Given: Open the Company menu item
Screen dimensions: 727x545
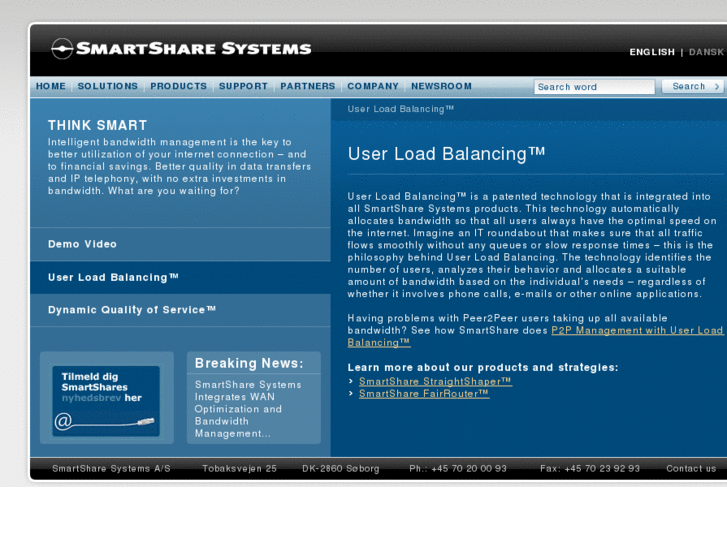Looking at the screenshot, I should (373, 86).
